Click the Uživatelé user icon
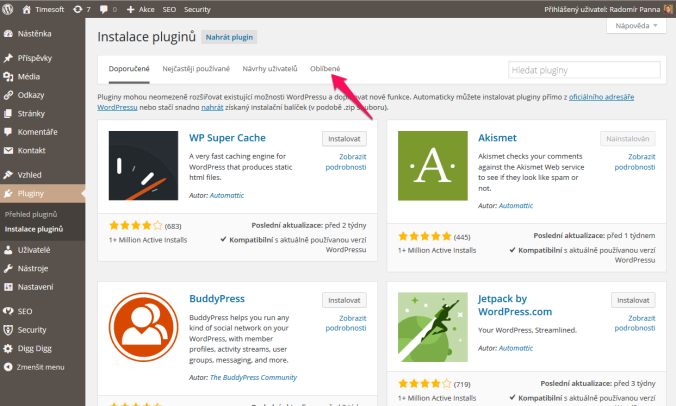The image size is (676, 406). [8, 250]
